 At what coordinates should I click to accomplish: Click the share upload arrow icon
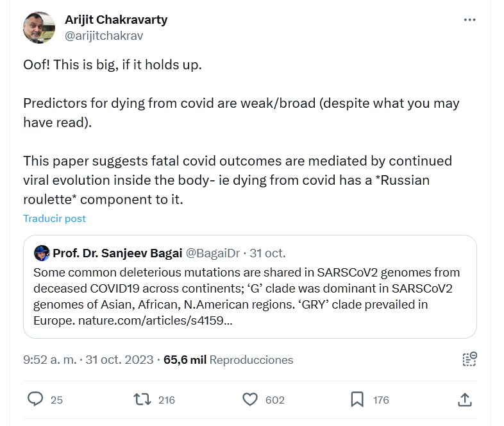[465, 400]
